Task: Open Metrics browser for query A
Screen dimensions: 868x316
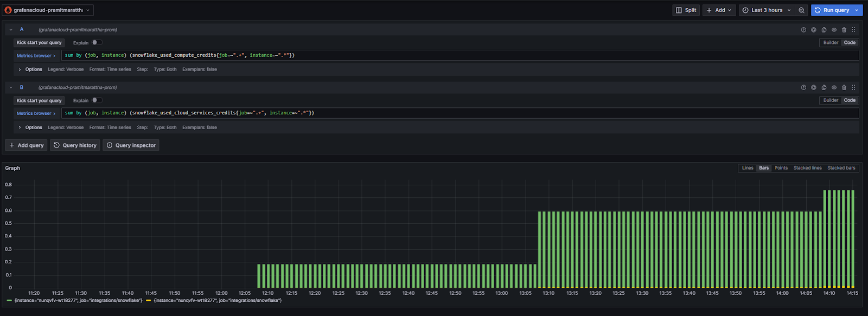Action: [36, 55]
